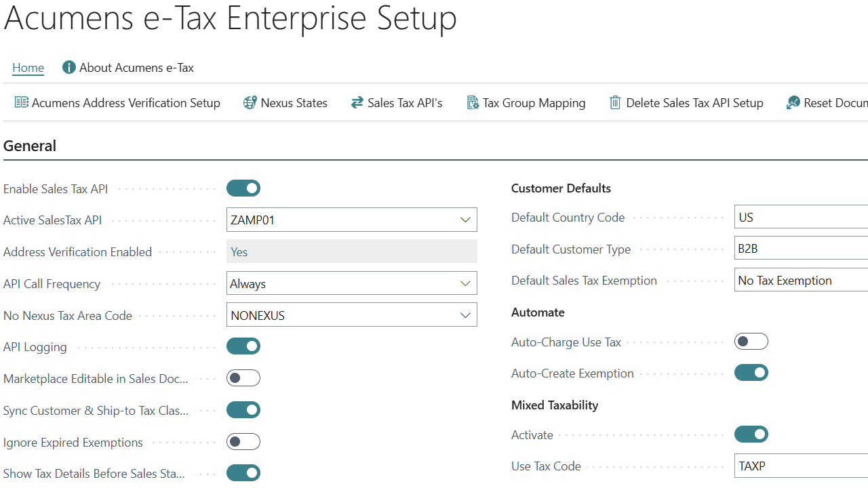
Task: Click the Acumens e-Tax Enterprise Setup page title
Action: tap(231, 18)
